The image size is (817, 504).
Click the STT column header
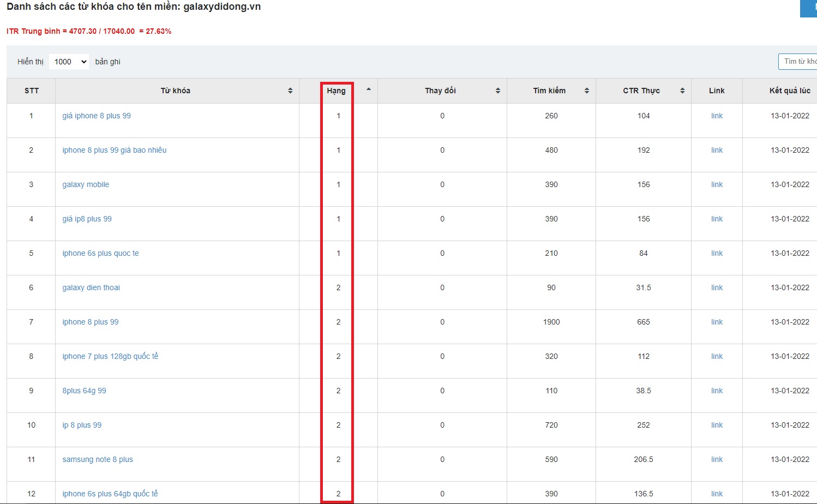(32, 91)
